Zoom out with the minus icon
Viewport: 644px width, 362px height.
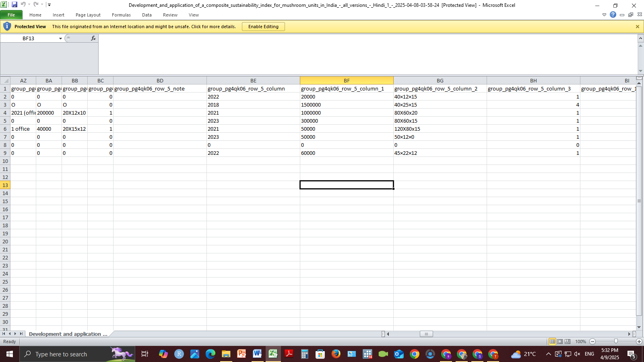pyautogui.click(x=592, y=341)
